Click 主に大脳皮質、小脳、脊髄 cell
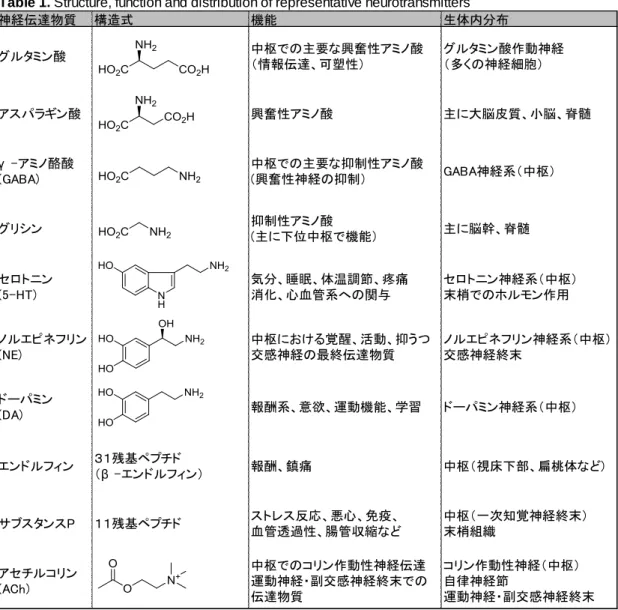The width and height of the screenshot is (618, 610). click(517, 114)
